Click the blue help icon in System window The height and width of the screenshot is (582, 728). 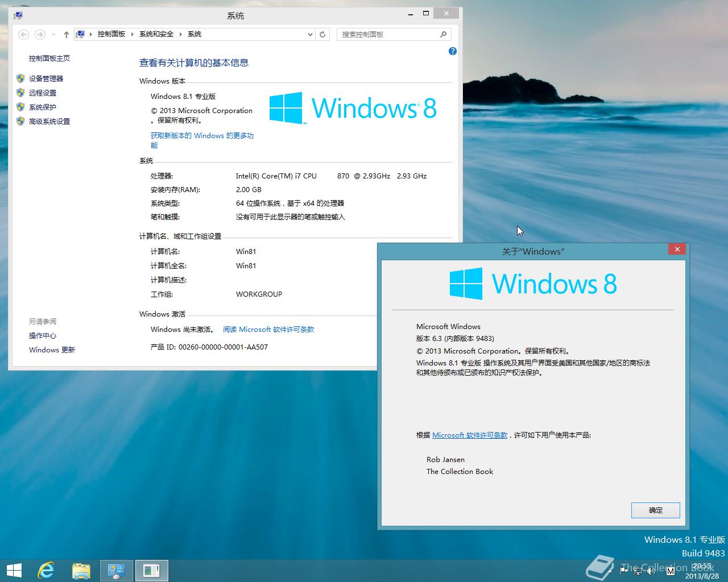[453, 51]
